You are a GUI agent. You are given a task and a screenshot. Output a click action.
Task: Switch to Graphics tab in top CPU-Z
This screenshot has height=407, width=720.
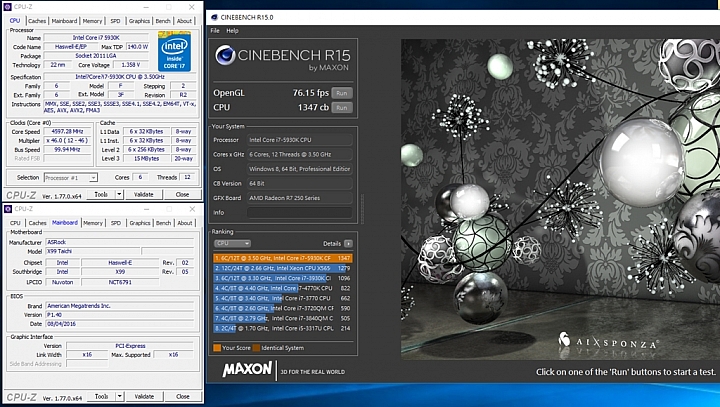(x=139, y=21)
